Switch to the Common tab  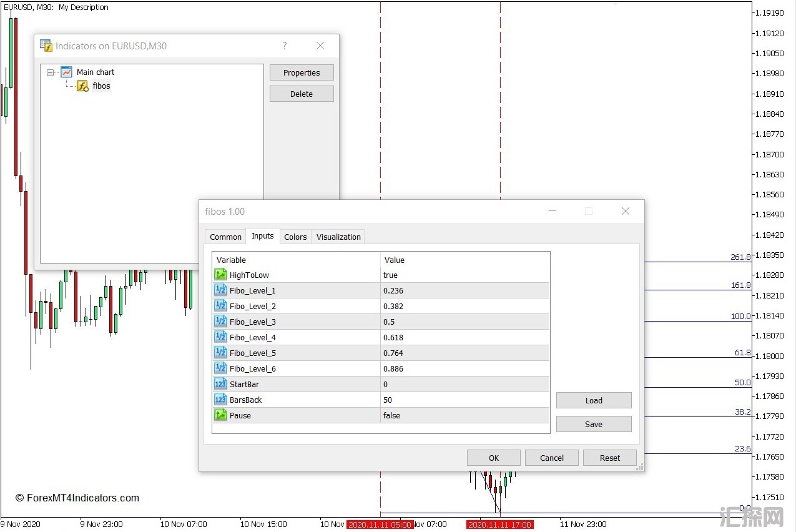[x=225, y=237]
